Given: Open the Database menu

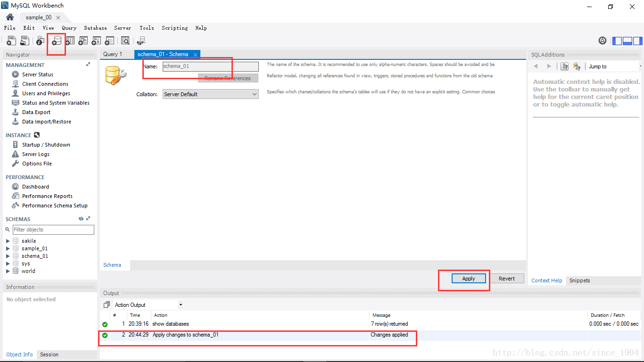Looking at the screenshot, I should (96, 28).
